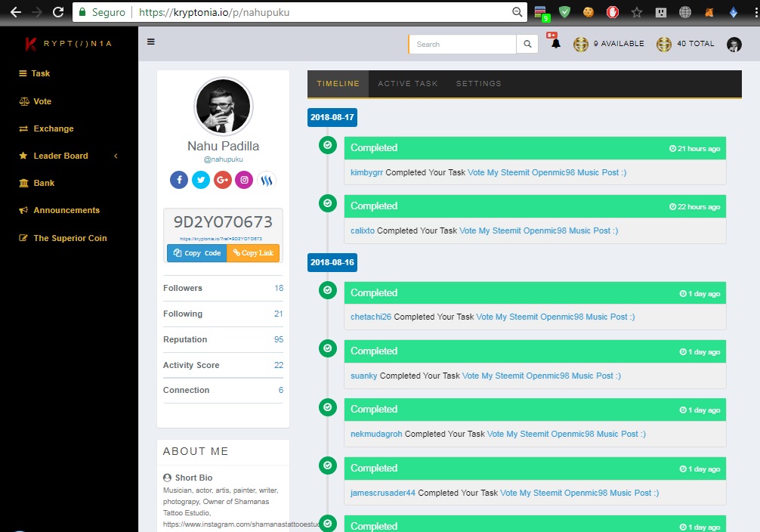Open Announcements in sidebar
The width and height of the screenshot is (760, 532).
pos(59,210)
